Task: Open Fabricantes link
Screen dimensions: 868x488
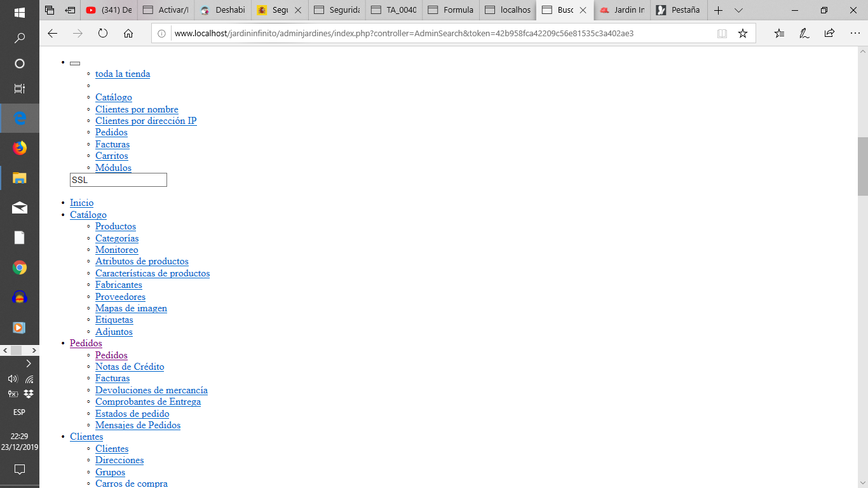Action: pos(119,285)
